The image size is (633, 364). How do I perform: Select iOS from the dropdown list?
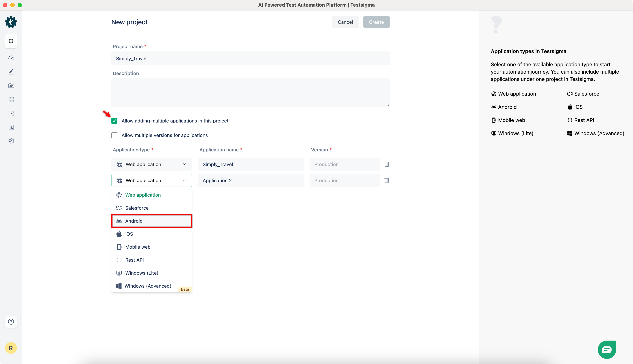coord(152,234)
